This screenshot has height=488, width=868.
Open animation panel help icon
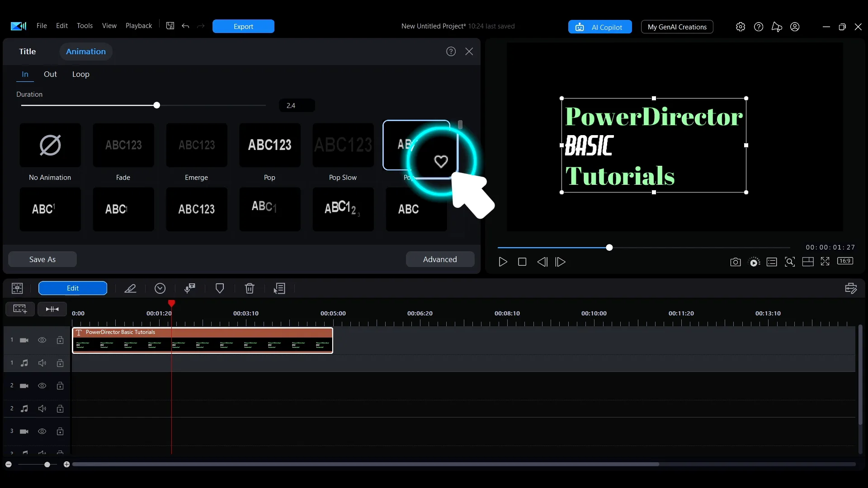[x=451, y=52]
